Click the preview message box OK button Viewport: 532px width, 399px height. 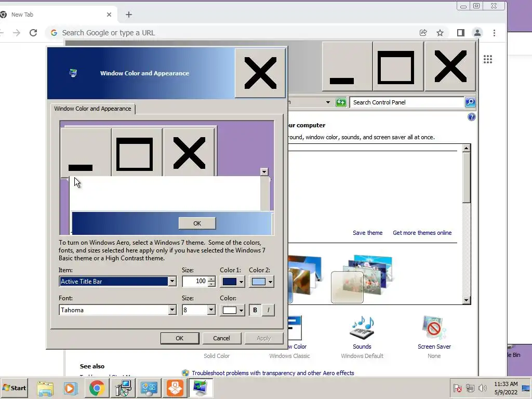point(197,223)
